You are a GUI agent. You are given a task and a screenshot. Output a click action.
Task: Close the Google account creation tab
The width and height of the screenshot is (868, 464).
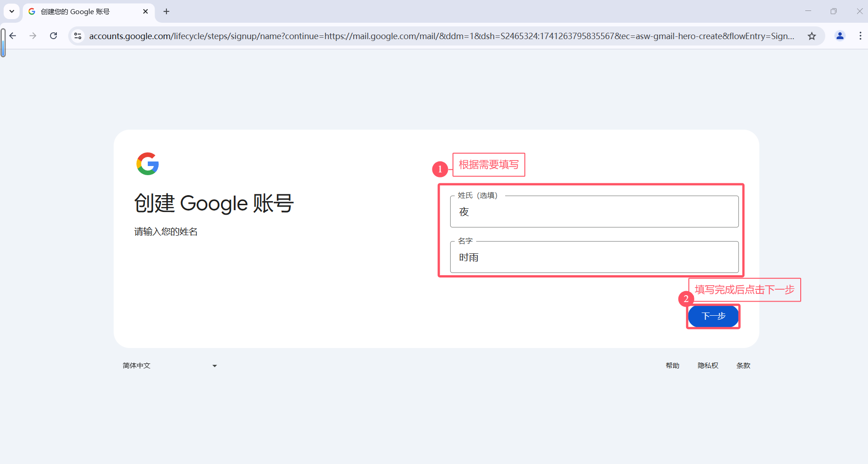pos(146,11)
